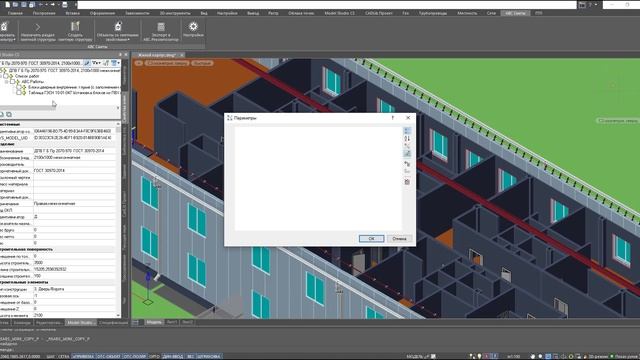Image resolution: width=640 pixels, height=360 pixels.
Task: Click the ГОСТ 30970-2014 property value field
Action: 74,171
